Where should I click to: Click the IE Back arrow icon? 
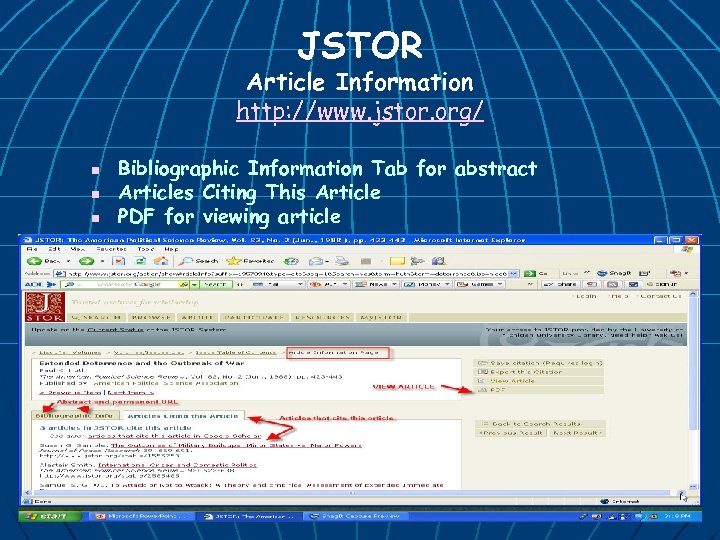point(34,261)
